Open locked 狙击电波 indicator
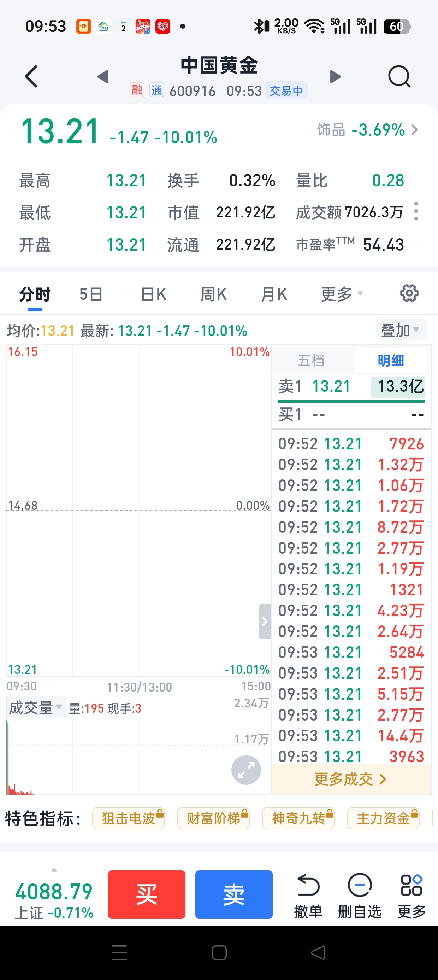This screenshot has height=980, width=438. (x=129, y=818)
